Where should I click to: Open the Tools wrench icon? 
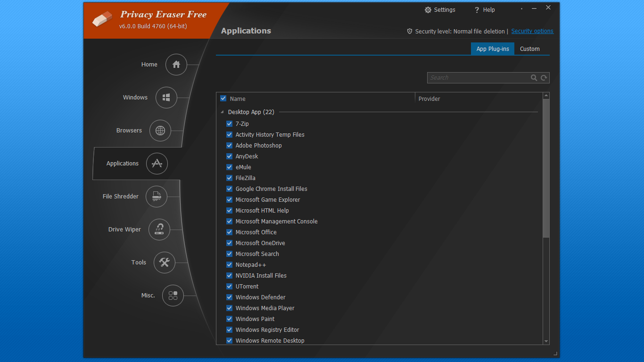point(164,263)
